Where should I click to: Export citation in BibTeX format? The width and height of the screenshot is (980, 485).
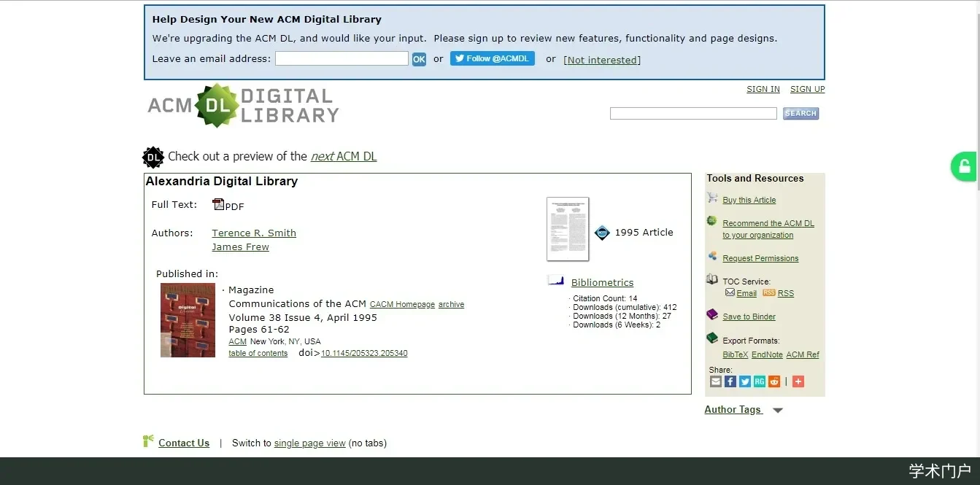[x=736, y=354]
